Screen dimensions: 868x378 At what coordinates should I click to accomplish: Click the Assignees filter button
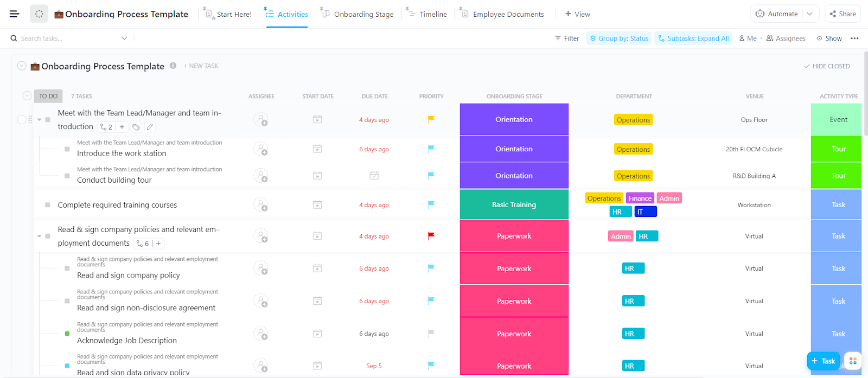tap(786, 39)
